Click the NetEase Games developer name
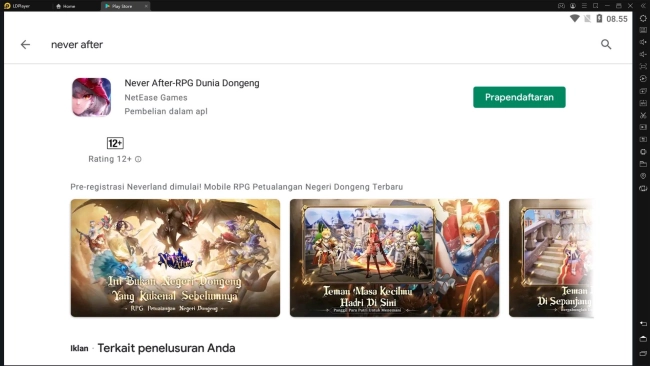650x366 pixels. coord(156,97)
